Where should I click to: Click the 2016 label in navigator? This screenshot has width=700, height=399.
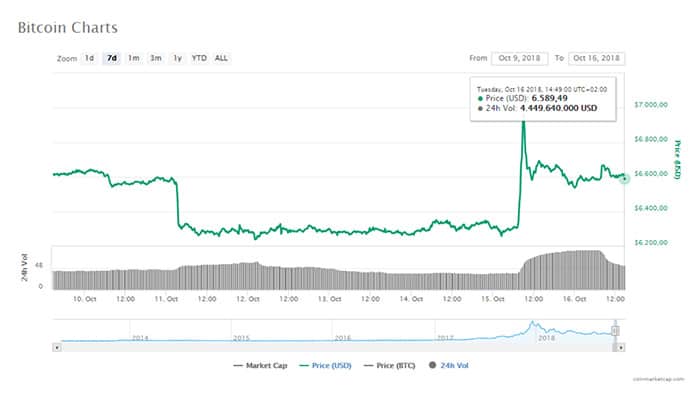click(342, 338)
